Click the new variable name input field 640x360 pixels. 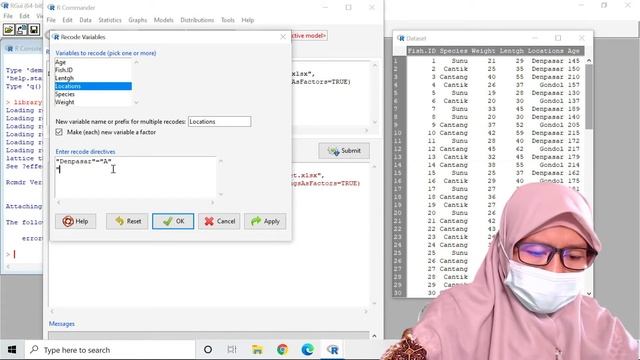coord(220,122)
